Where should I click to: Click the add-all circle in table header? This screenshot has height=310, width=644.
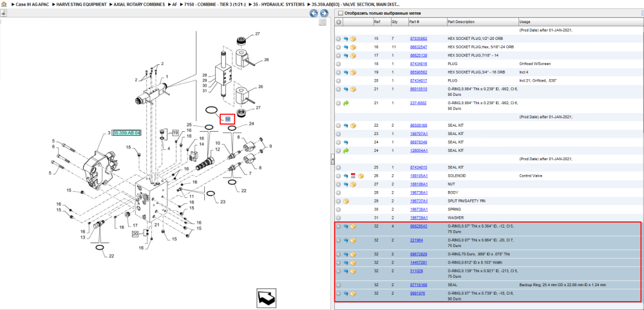[x=339, y=22]
